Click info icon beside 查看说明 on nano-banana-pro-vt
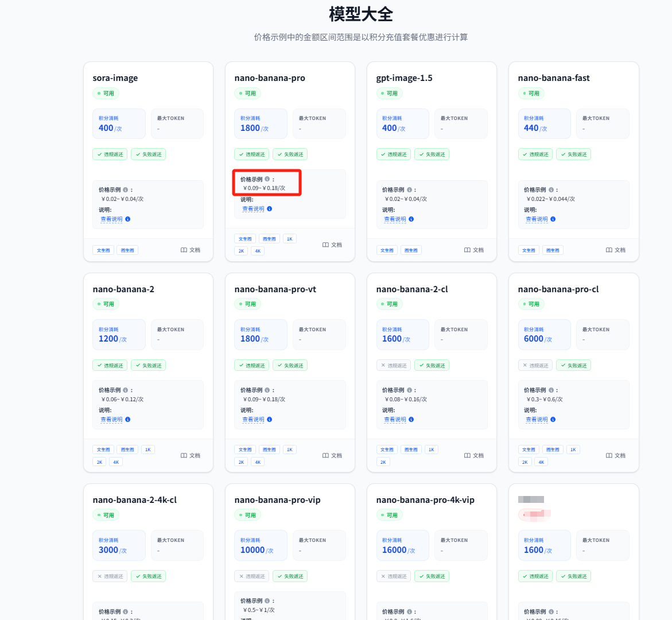The height and width of the screenshot is (620, 672). (x=269, y=420)
